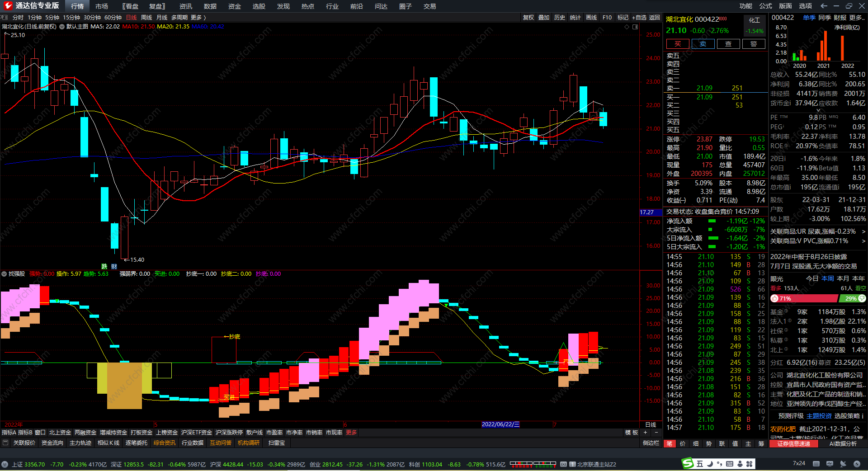The image size is (868, 471).
Task: Select the 日线 period
Action: 131,18
